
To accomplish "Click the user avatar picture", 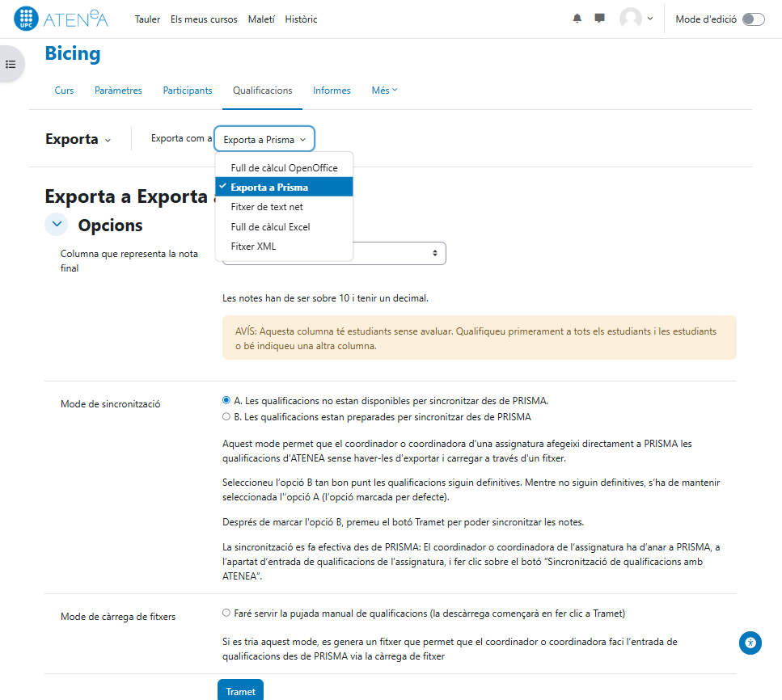I will pyautogui.click(x=630, y=19).
